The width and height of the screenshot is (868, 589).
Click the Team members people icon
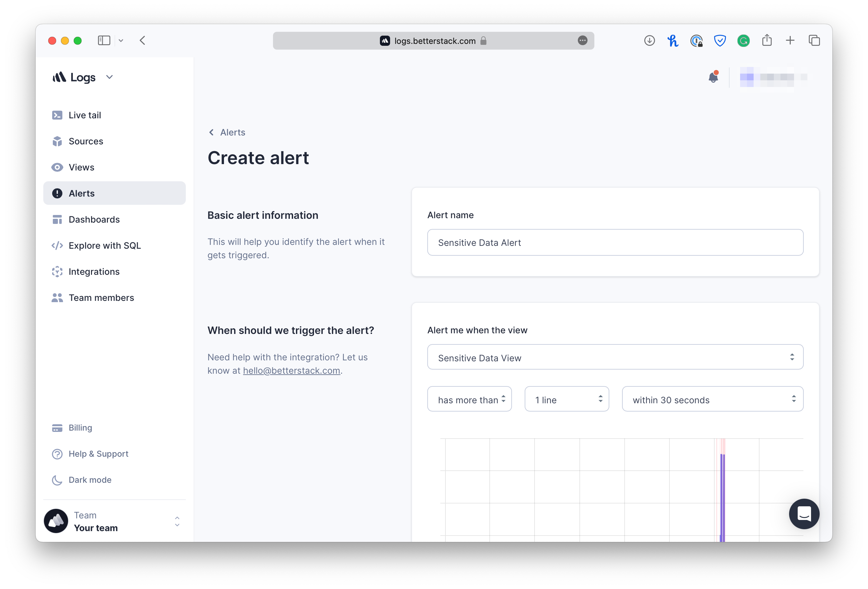57,297
